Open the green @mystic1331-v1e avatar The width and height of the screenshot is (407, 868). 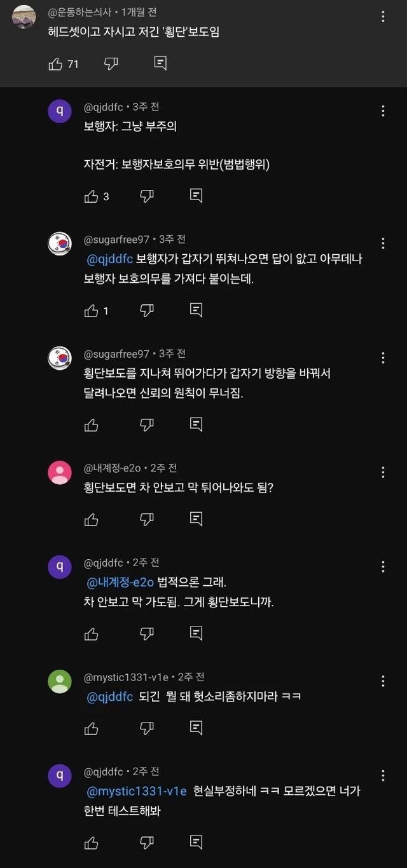60,681
